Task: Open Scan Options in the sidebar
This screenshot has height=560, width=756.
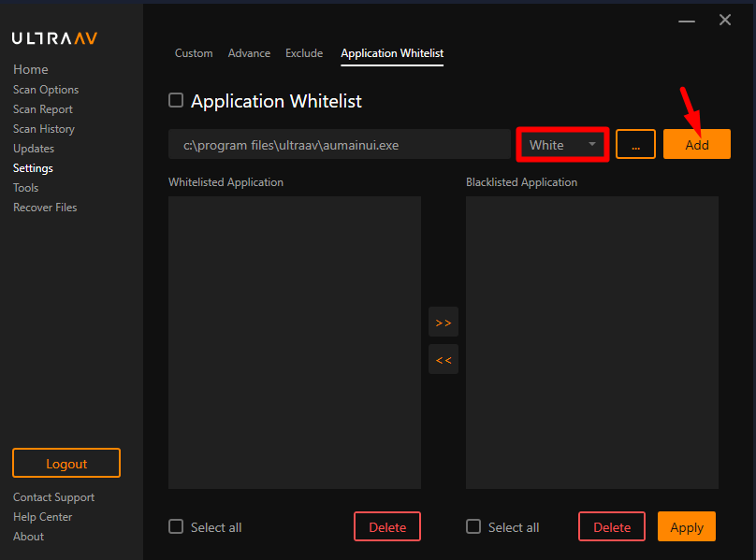Action: point(46,90)
